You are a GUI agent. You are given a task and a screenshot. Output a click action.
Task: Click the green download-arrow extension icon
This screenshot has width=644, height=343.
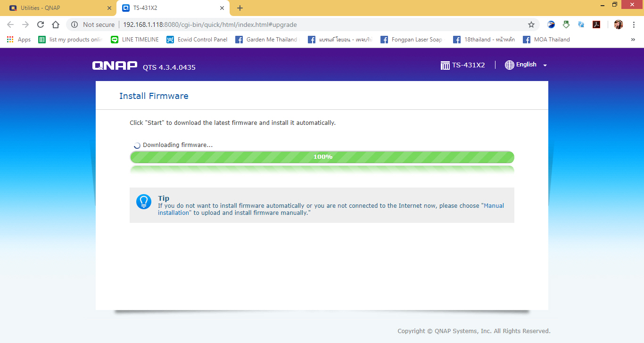tap(566, 24)
